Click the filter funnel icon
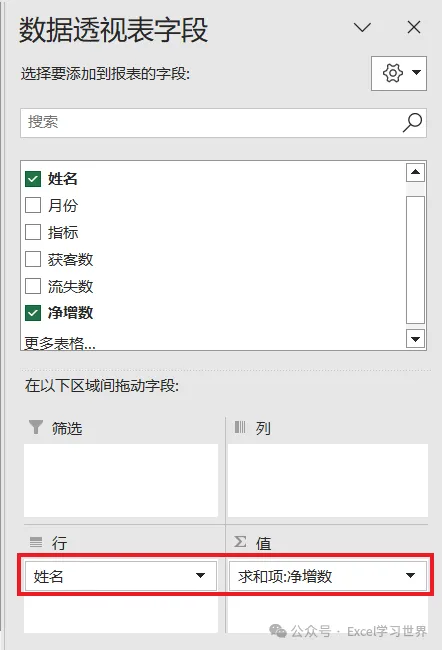The height and width of the screenshot is (650, 442). pos(36,427)
